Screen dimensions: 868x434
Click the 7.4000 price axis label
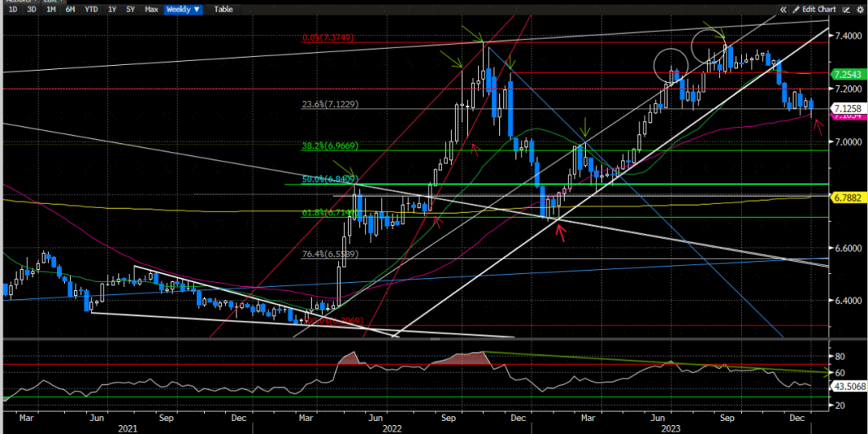pyautogui.click(x=847, y=35)
